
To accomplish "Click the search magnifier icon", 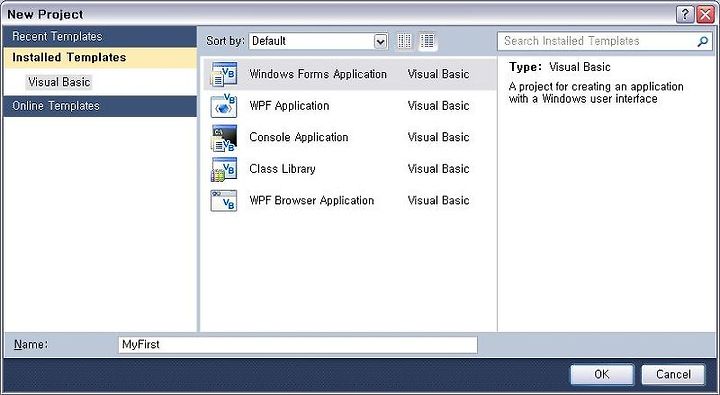I will (x=702, y=41).
